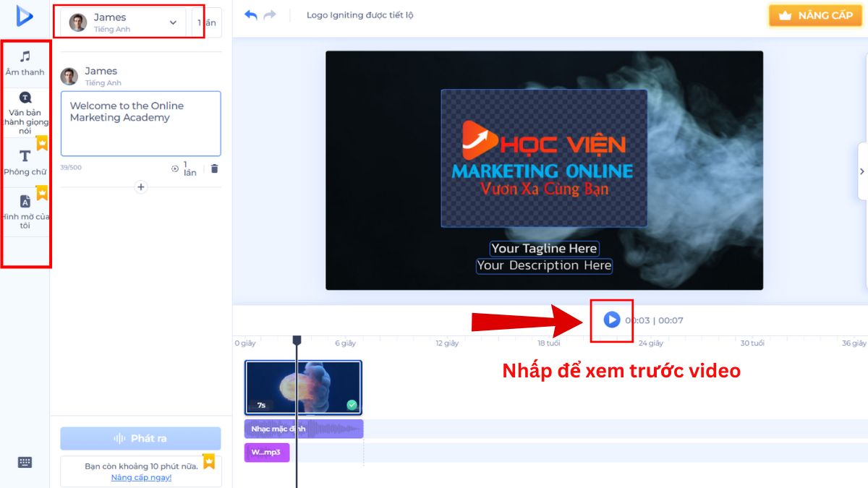The height and width of the screenshot is (488, 868).
Task: Click the Phát ra generate button
Action: (140, 439)
